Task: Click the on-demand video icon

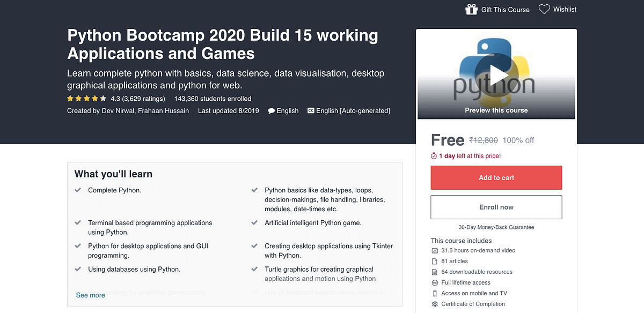Action: click(435, 250)
